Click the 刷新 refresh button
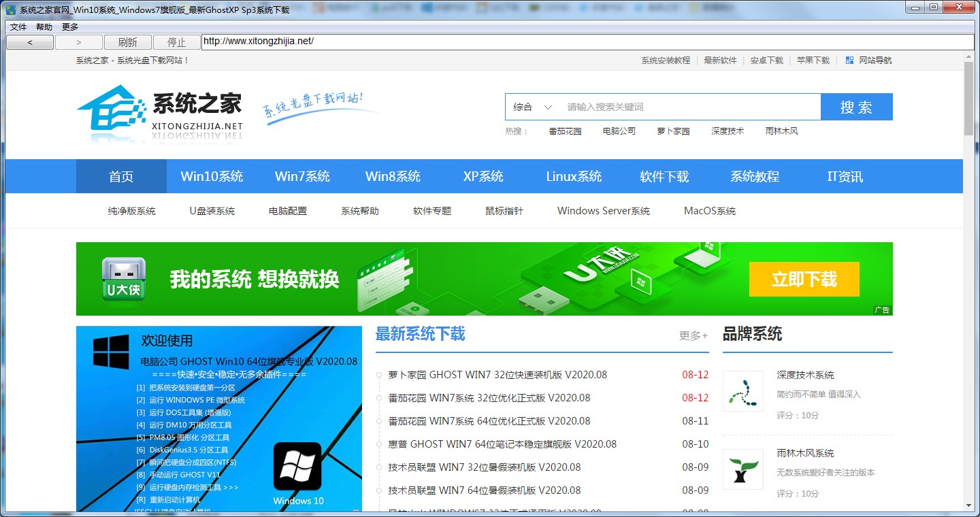The image size is (980, 517). (x=127, y=42)
